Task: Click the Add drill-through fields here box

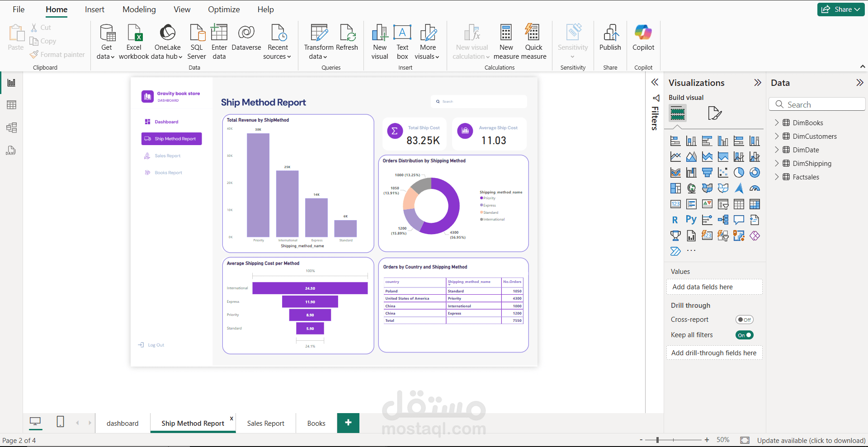Action: click(x=714, y=353)
